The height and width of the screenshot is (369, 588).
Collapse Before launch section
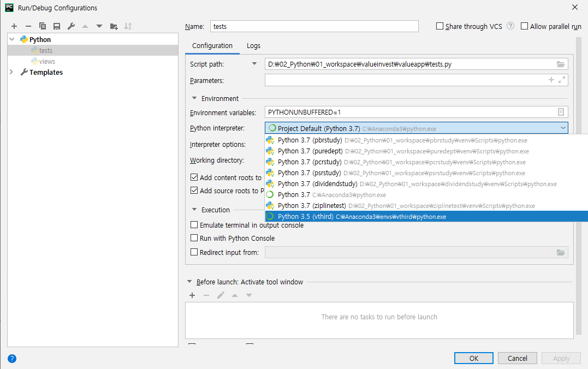189,282
